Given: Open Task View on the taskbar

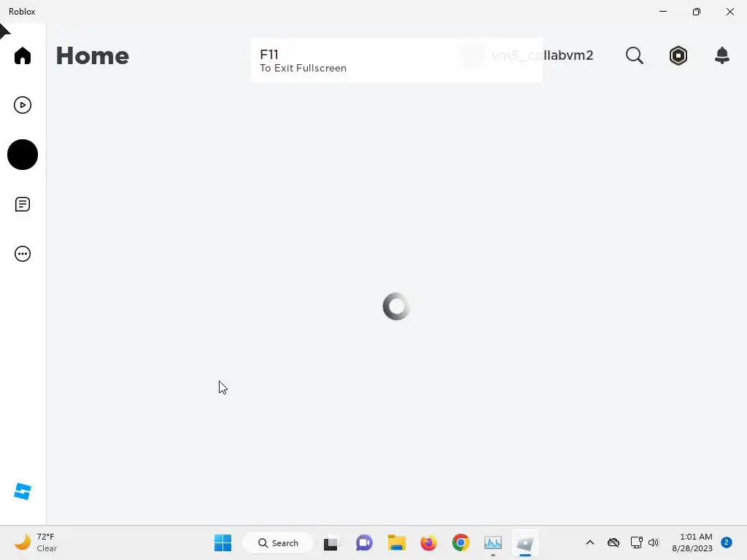Looking at the screenshot, I should (330, 542).
